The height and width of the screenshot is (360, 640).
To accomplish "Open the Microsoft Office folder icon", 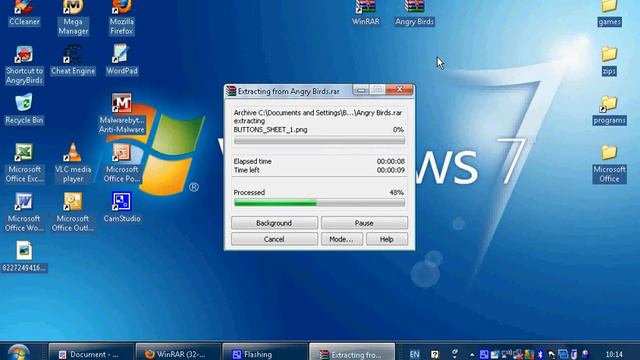I will (609, 164).
